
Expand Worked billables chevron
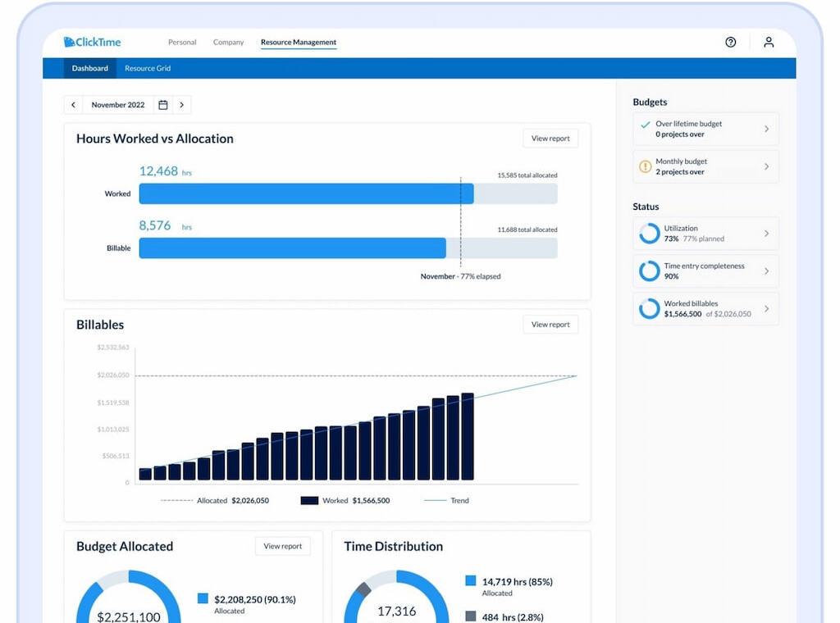pyautogui.click(x=767, y=308)
